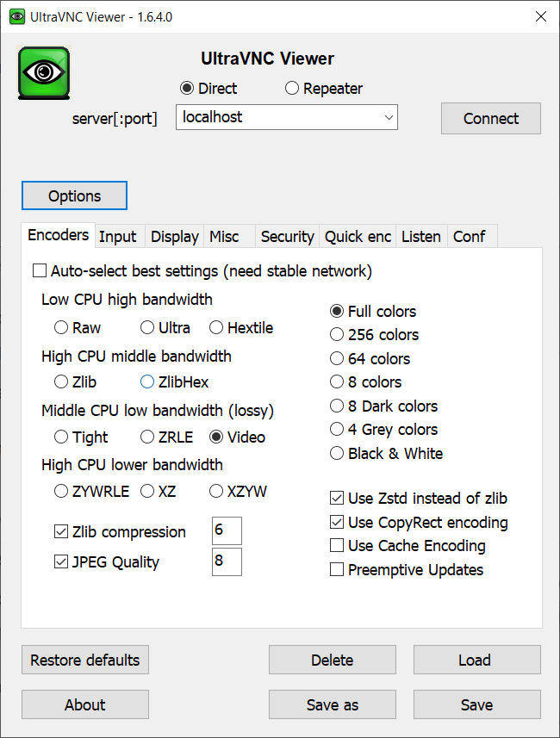Image resolution: width=560 pixels, height=738 pixels.
Task: Close the UltraVNC Viewer window
Action: point(540,16)
